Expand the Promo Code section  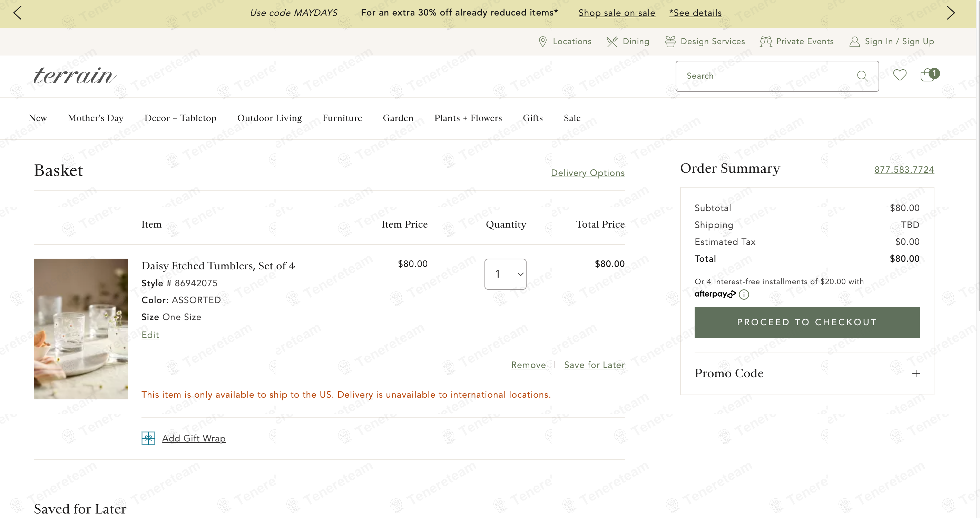click(916, 373)
